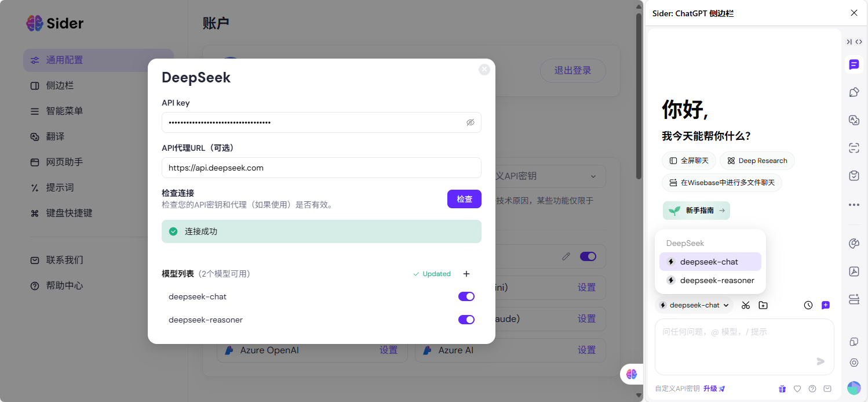Select deepseek-chat in the model popup
The height and width of the screenshot is (402, 868).
(x=710, y=262)
